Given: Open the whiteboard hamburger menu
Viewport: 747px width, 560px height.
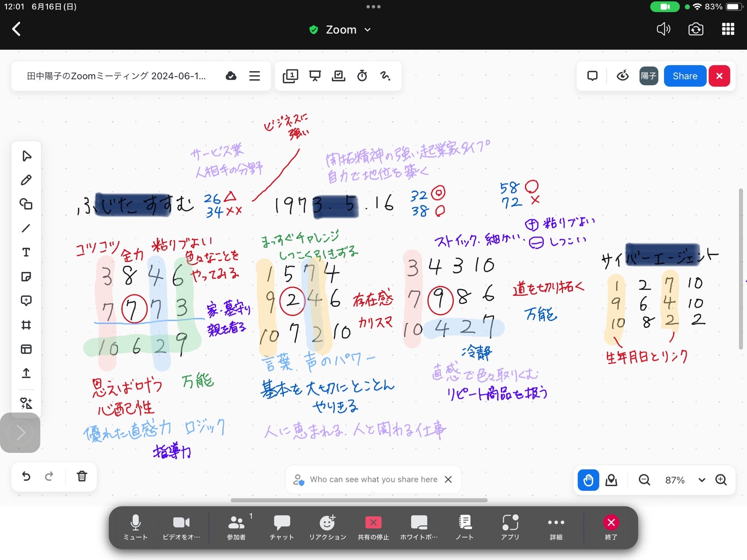Looking at the screenshot, I should click(x=254, y=76).
